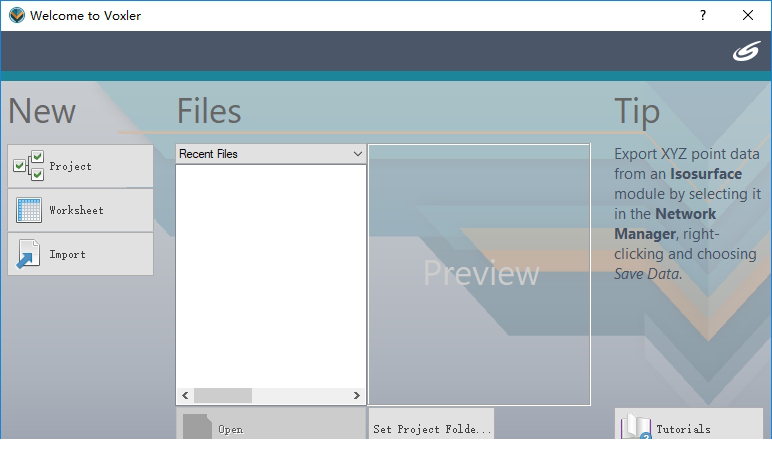The width and height of the screenshot is (772, 456).
Task: Click the Preview pane
Action: 479,274
